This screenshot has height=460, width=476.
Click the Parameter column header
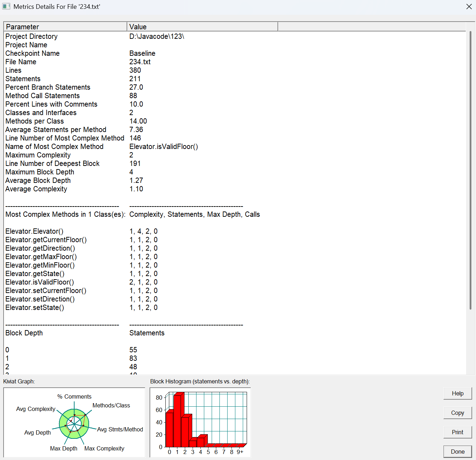65,26
